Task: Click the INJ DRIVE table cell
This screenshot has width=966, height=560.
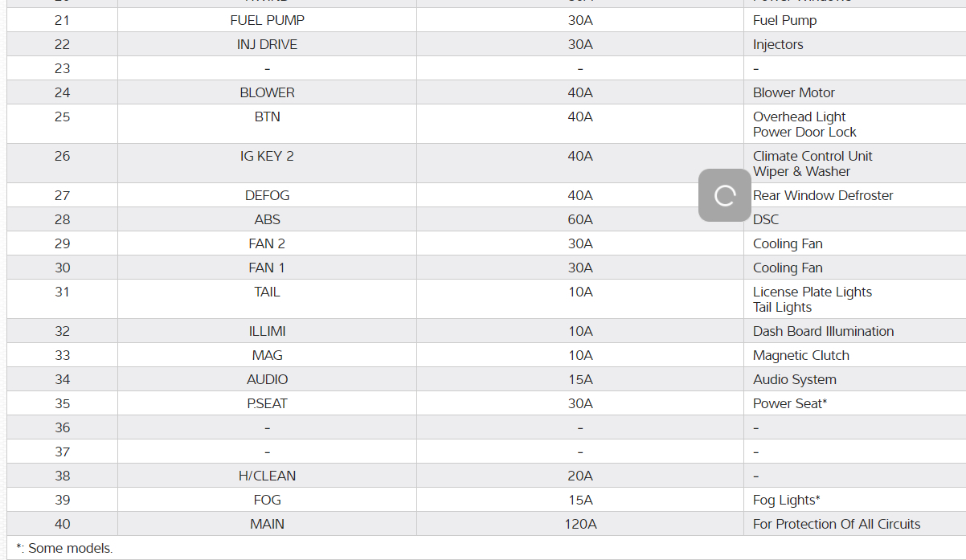Action: point(267,44)
